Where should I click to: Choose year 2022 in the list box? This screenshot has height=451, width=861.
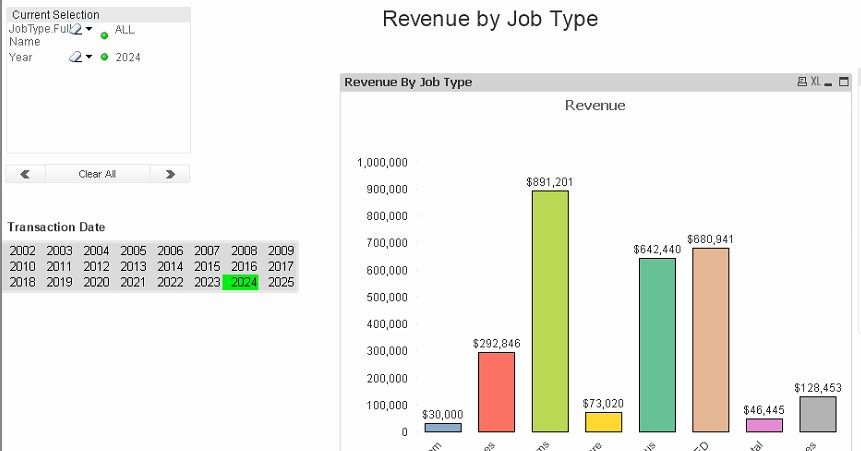[x=170, y=282]
